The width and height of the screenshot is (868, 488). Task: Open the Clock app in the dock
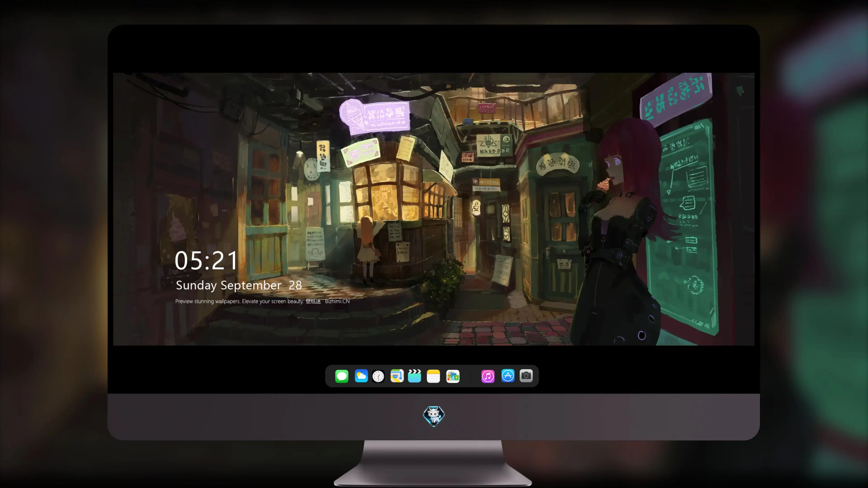click(378, 376)
